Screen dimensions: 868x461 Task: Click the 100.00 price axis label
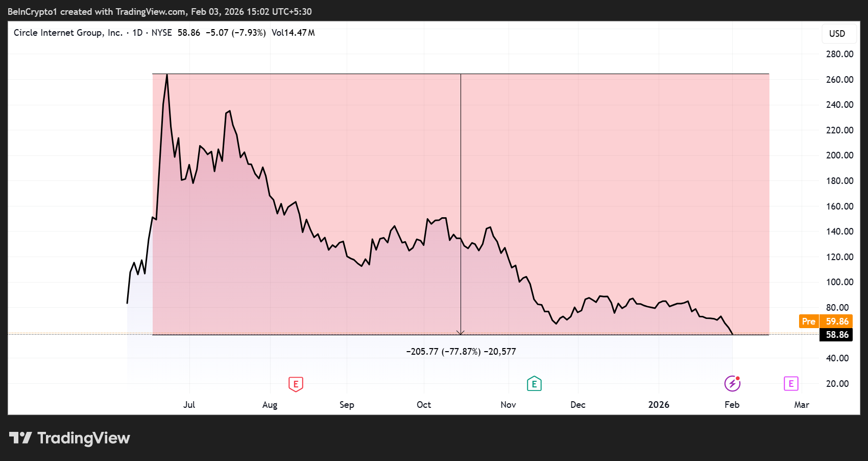coord(840,282)
